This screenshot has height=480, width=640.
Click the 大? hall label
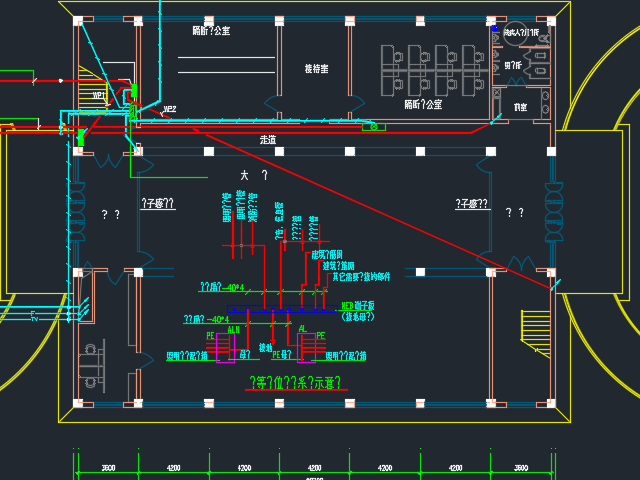pos(251,176)
